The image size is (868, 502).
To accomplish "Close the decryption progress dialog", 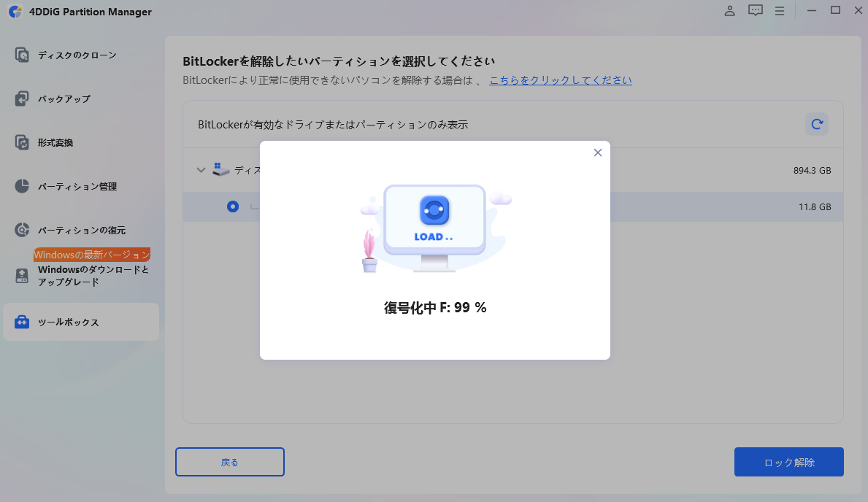I will pyautogui.click(x=597, y=152).
